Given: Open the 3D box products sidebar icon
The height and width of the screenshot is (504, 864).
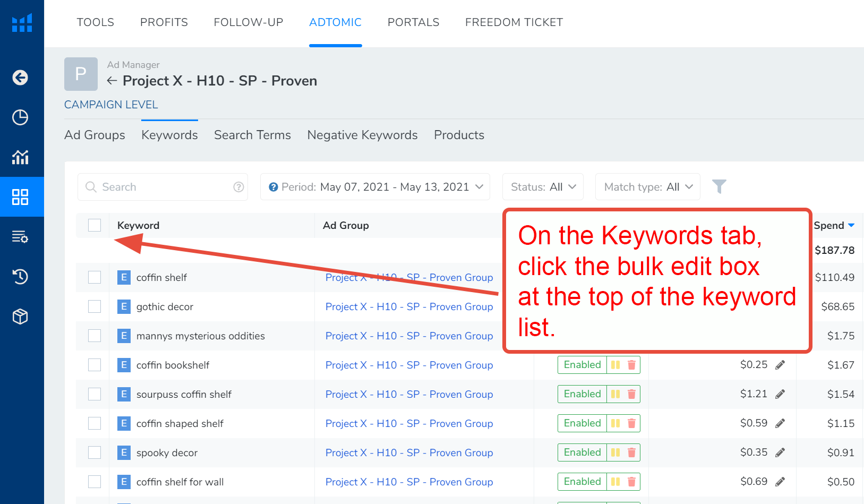Looking at the screenshot, I should (20, 317).
